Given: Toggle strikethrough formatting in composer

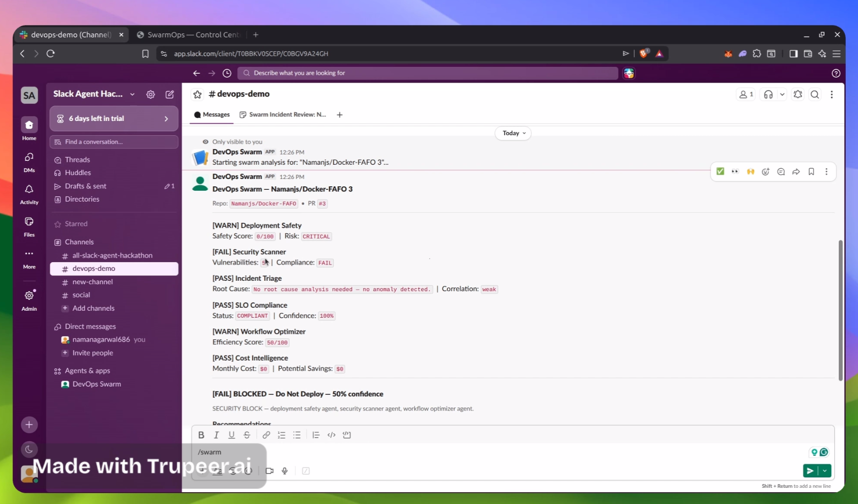Looking at the screenshot, I should pos(247,435).
